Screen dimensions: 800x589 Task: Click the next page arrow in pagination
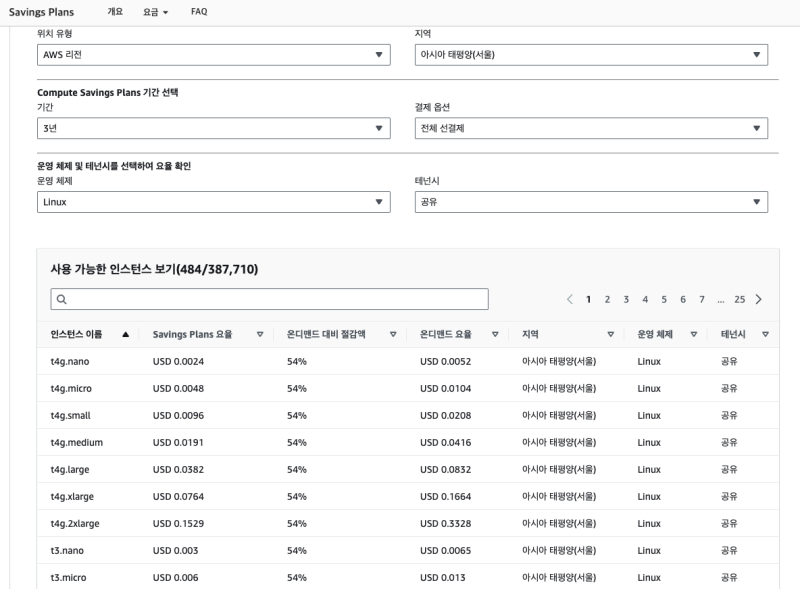coord(759,299)
